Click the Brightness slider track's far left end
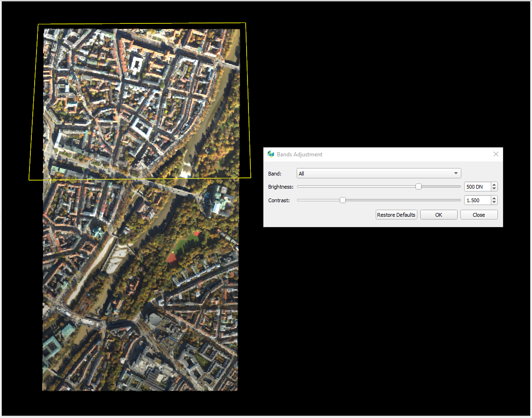The height and width of the screenshot is (418, 532). pos(299,187)
